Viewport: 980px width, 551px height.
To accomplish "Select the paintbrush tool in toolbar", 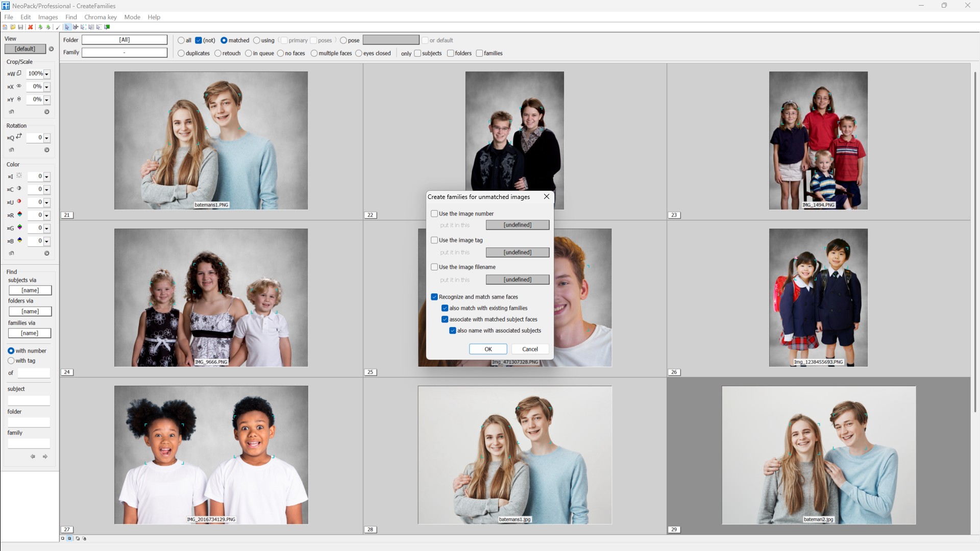I will tap(58, 27).
